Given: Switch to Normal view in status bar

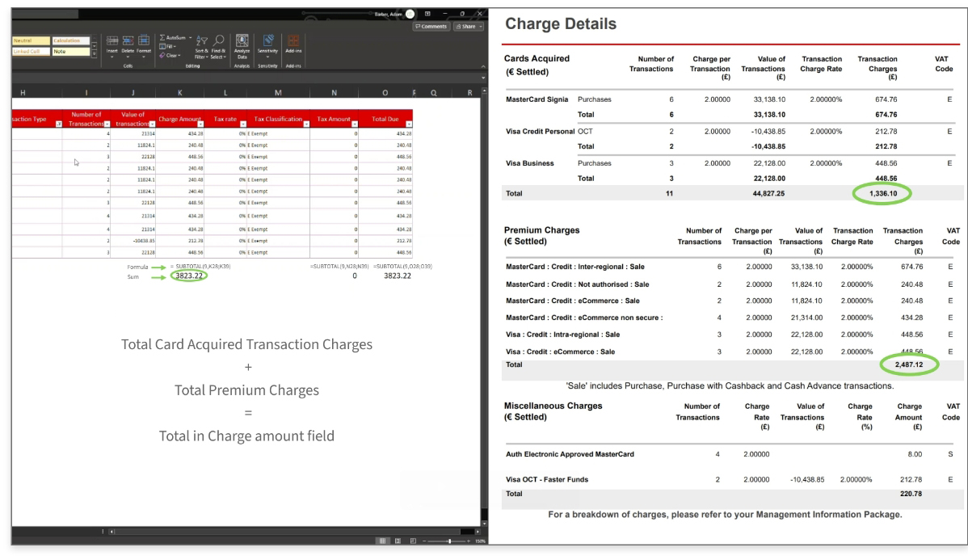Looking at the screenshot, I should (x=382, y=541).
